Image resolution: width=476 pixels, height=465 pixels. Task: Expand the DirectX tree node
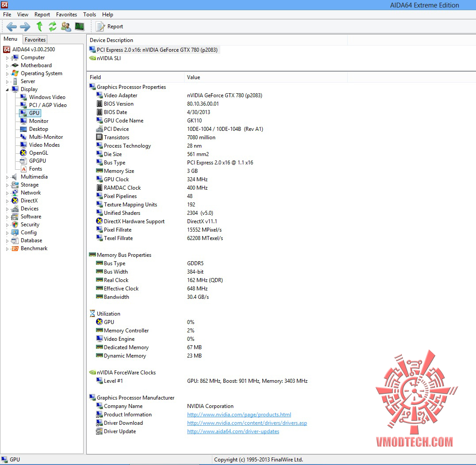(x=7, y=201)
